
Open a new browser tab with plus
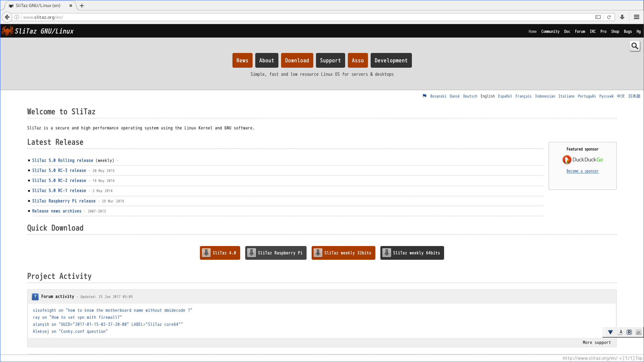(82, 6)
